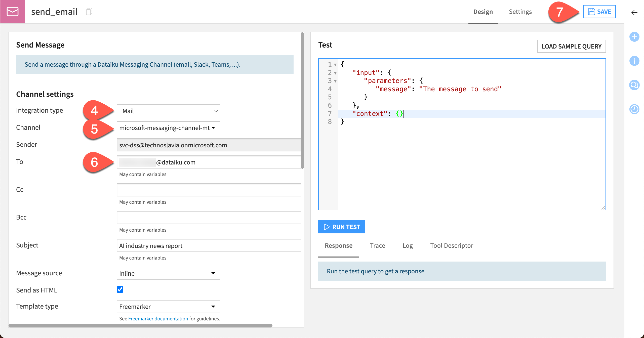Click LOAD SAMPLE QUERY button

572,46
